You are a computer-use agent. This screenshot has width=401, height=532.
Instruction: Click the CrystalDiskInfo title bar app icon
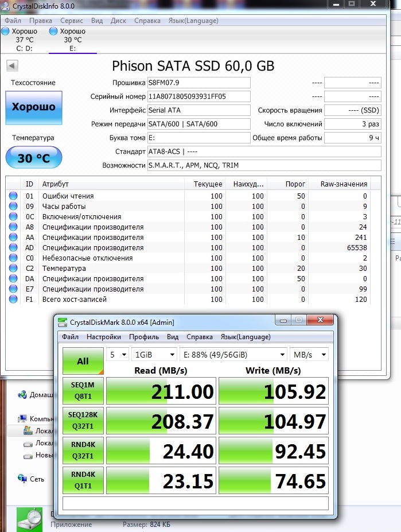5,6
